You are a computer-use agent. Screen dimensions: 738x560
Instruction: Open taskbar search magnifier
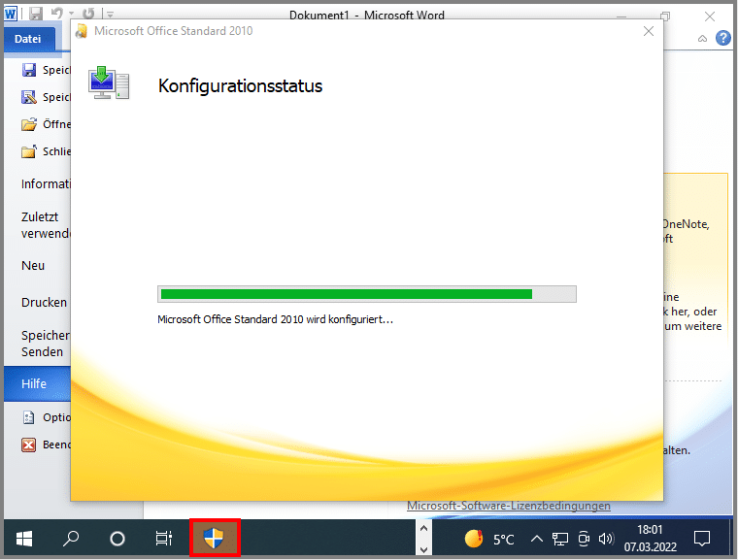tap(71, 539)
